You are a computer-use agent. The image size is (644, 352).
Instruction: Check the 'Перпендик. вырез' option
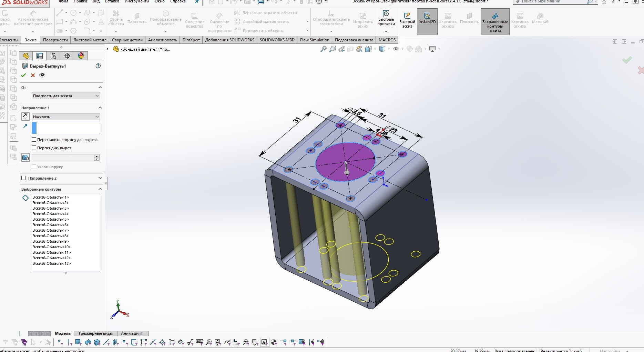pos(34,148)
